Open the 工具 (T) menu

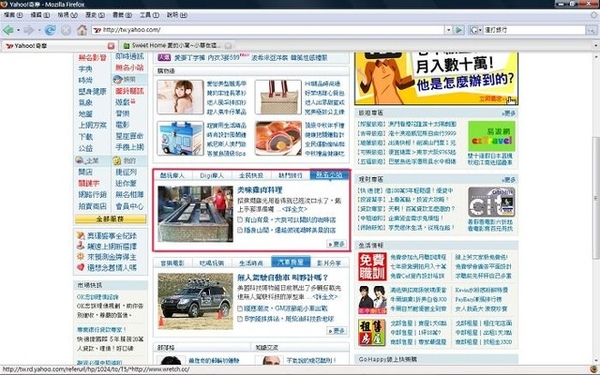point(149,15)
